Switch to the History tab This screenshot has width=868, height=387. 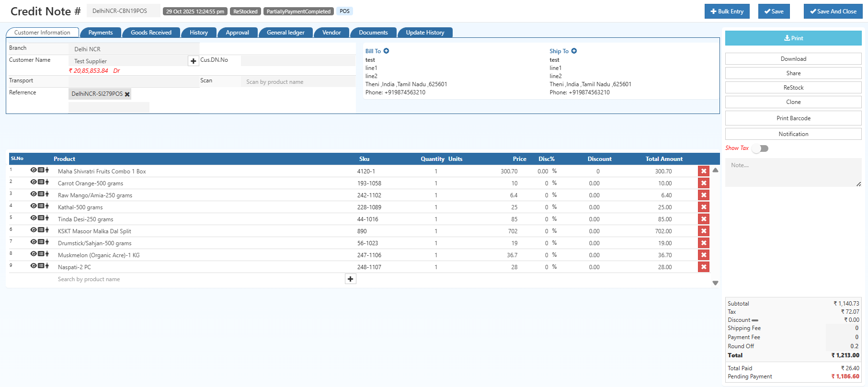(x=199, y=33)
